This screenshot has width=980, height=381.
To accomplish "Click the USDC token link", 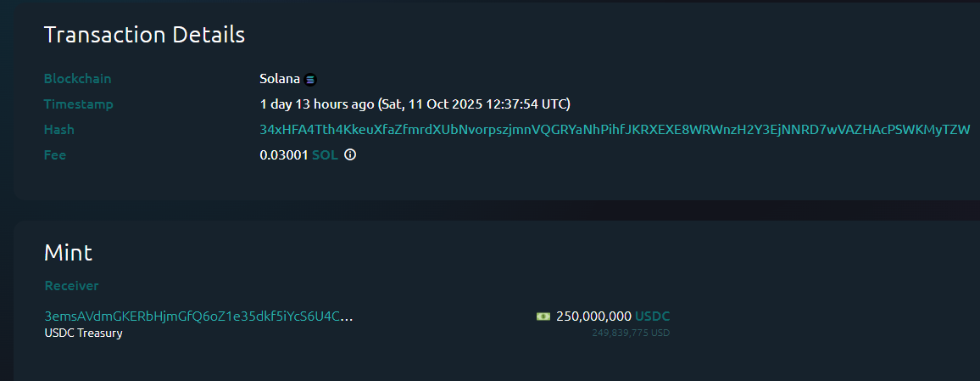I will click(x=653, y=317).
